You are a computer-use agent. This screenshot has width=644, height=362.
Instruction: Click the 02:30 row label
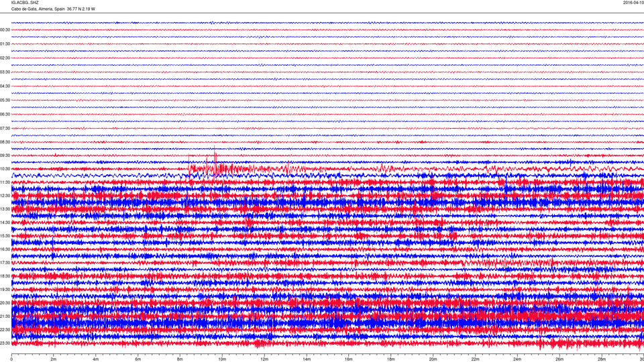coord(5,58)
